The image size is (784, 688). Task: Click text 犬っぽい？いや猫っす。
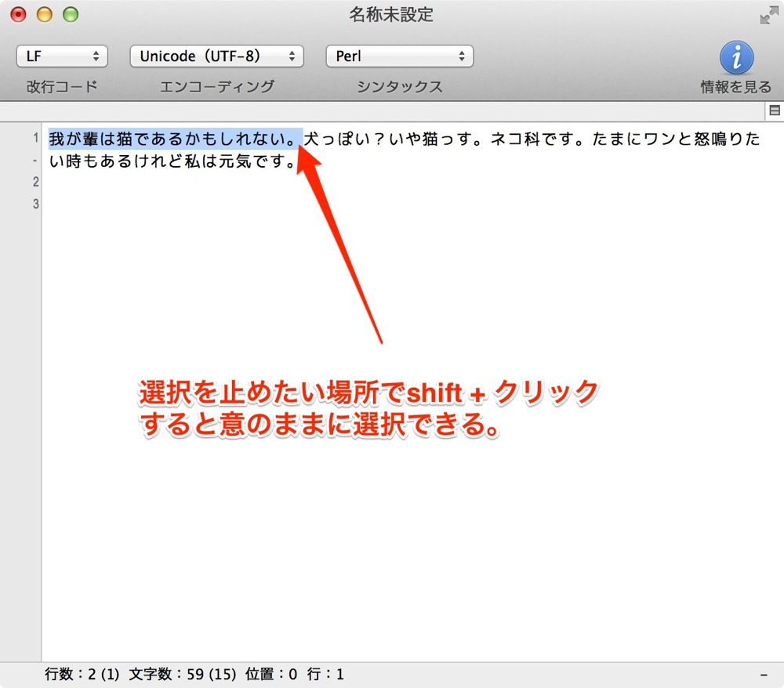click(394, 139)
